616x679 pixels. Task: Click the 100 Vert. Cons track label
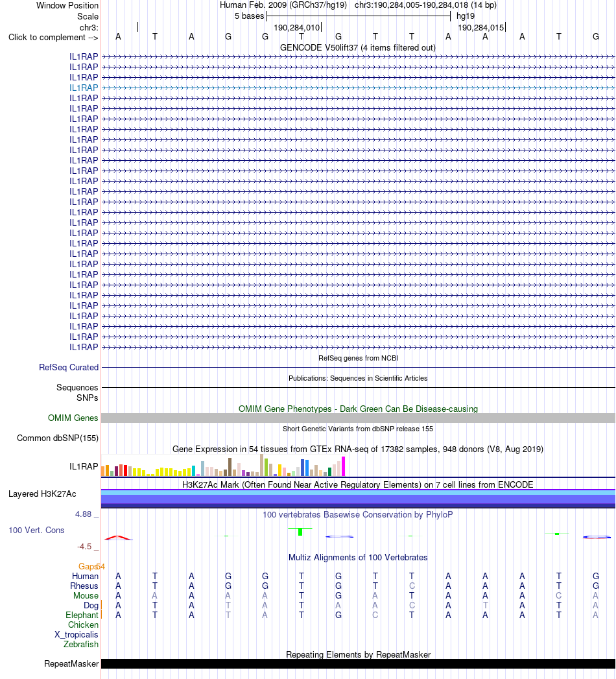[36, 530]
